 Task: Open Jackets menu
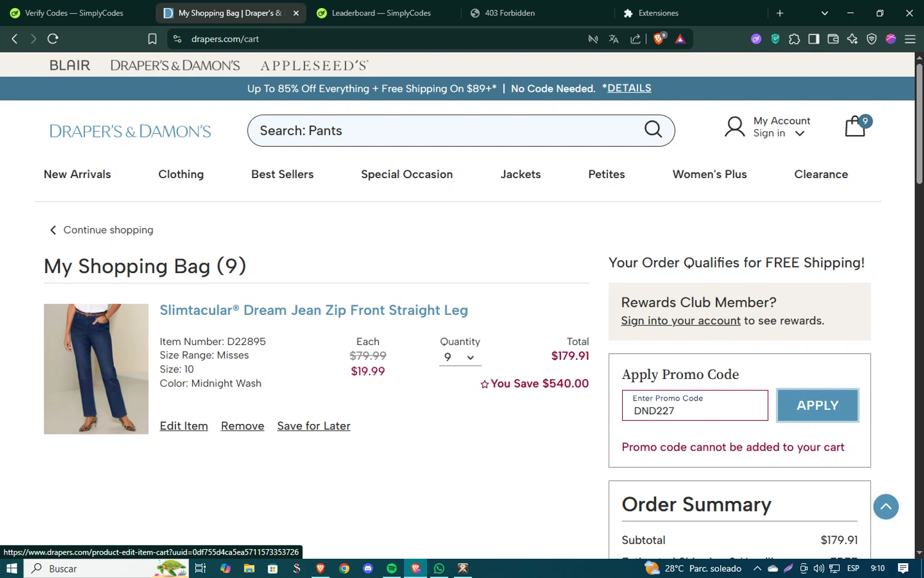coord(521,174)
